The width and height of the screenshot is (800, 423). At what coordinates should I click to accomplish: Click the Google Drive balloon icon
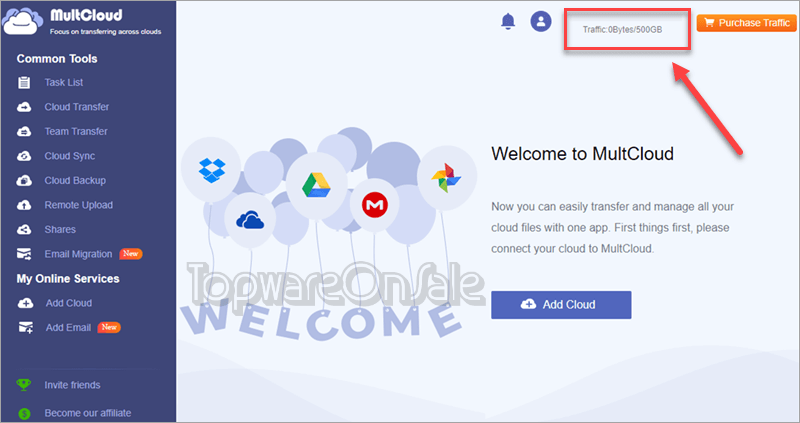tap(316, 185)
